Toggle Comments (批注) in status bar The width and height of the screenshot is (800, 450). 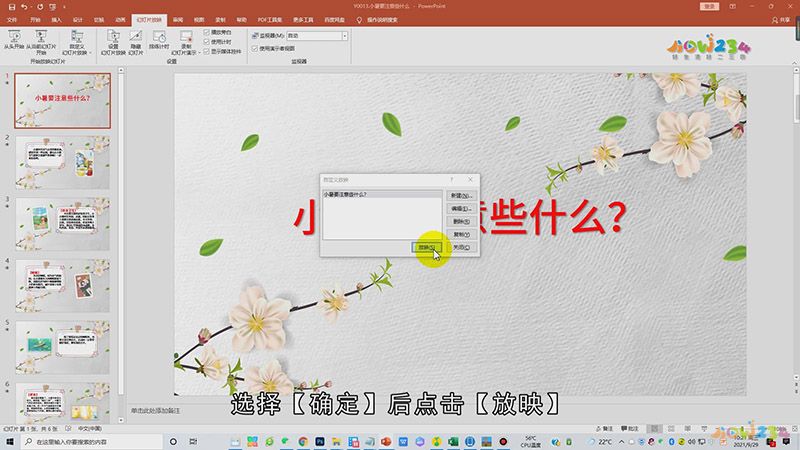pos(630,429)
